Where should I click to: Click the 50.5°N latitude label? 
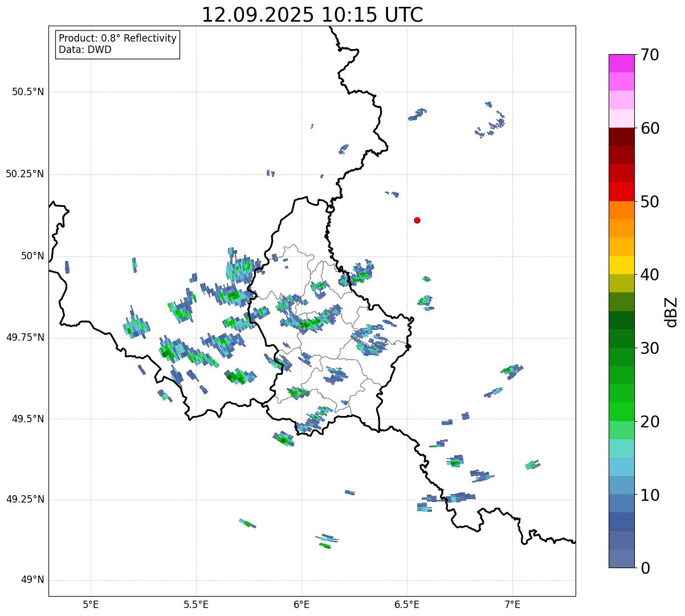pos(28,92)
